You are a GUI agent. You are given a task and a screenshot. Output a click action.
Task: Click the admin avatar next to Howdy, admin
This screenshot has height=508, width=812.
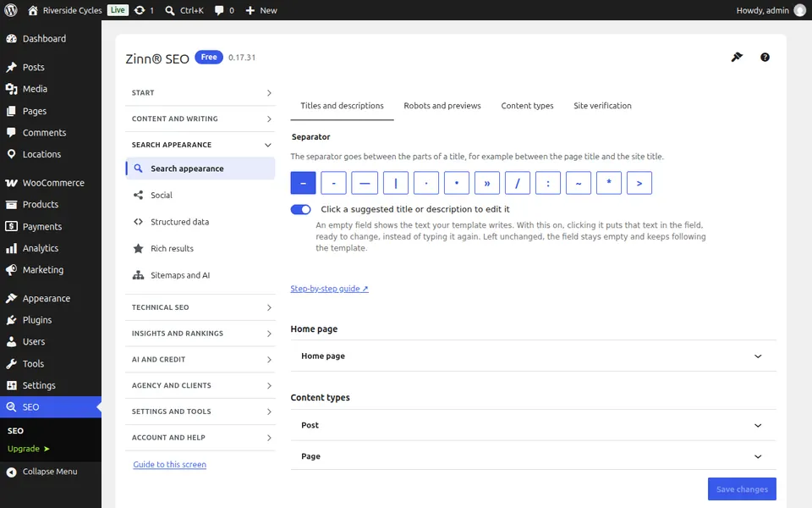pos(800,10)
